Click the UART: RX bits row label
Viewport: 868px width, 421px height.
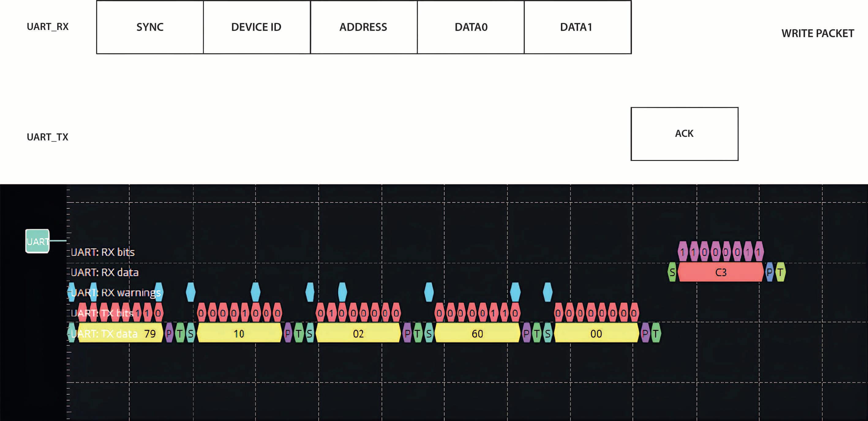tap(103, 252)
